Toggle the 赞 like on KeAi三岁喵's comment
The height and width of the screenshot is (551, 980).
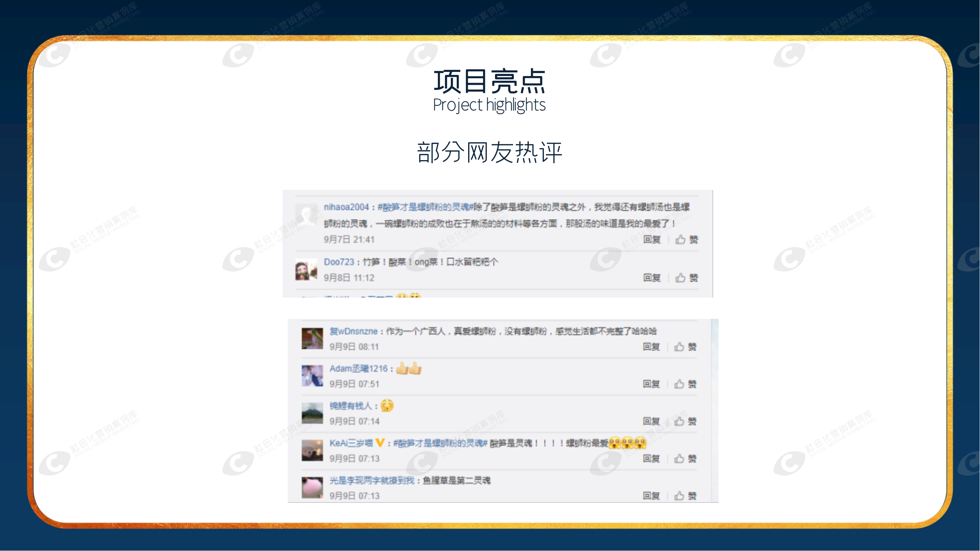pos(693,458)
